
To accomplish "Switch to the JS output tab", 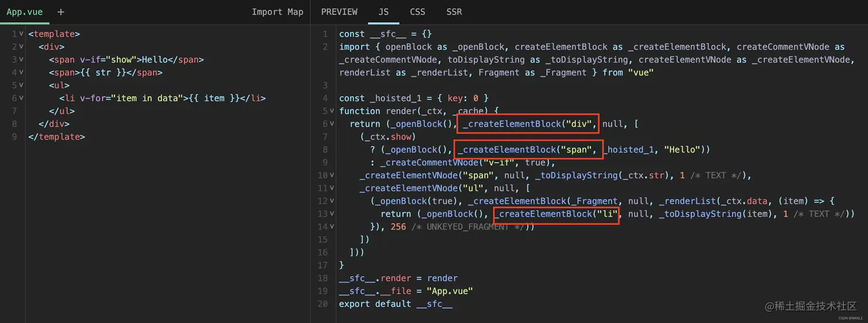I will click(x=383, y=12).
